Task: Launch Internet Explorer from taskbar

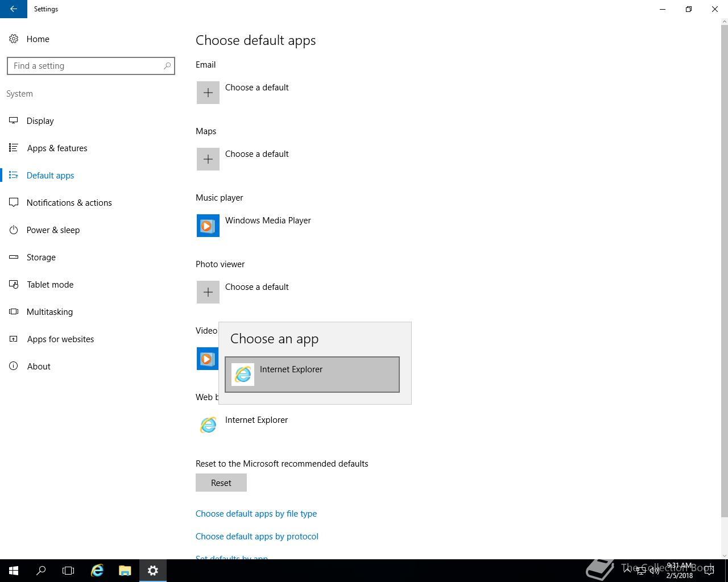Action: click(97, 571)
